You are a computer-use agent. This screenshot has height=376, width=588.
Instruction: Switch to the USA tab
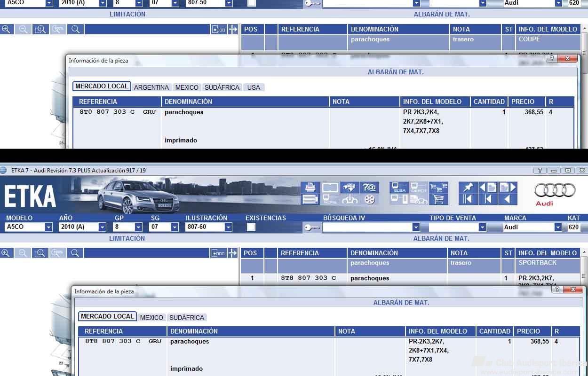(x=254, y=87)
